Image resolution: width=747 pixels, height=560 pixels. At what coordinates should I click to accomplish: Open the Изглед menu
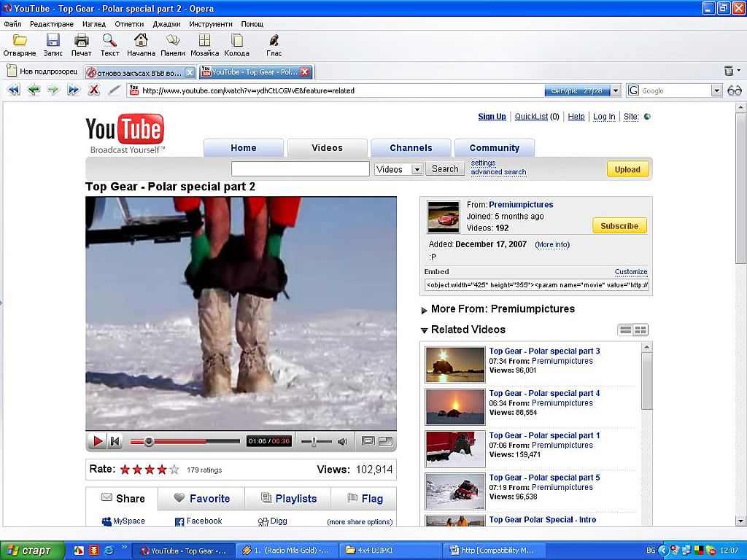point(94,24)
